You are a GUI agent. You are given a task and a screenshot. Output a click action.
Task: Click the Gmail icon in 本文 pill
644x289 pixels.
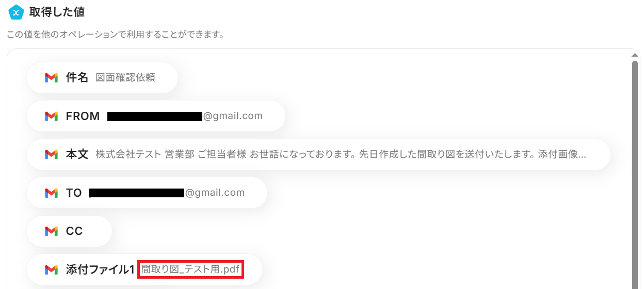[51, 155]
